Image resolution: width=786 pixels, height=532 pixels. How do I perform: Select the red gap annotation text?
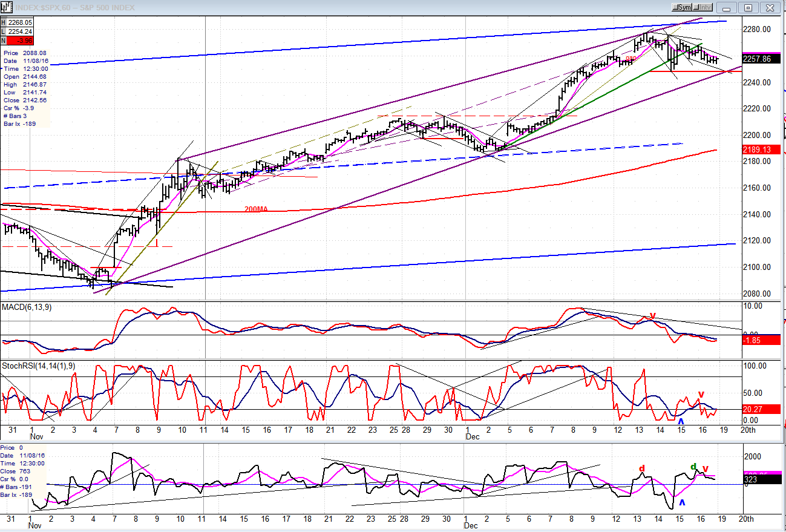(630, 59)
